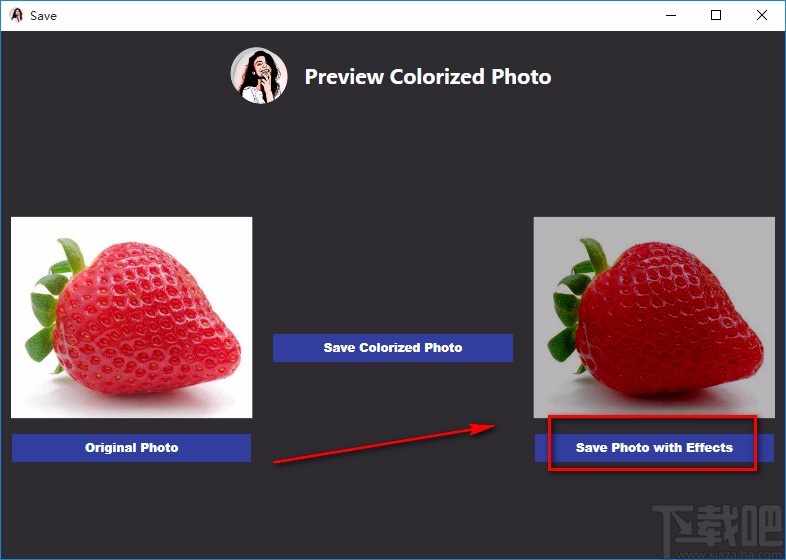Click the red arrow annotation

[385, 443]
